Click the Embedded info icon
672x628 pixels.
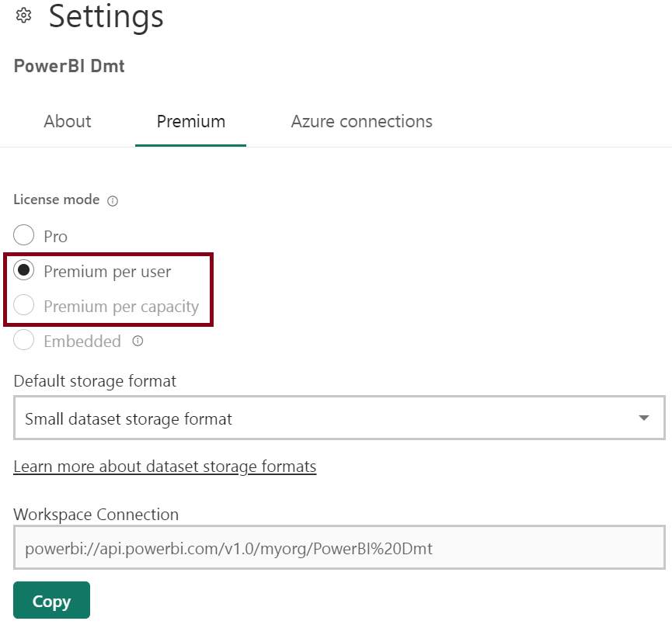pos(138,341)
